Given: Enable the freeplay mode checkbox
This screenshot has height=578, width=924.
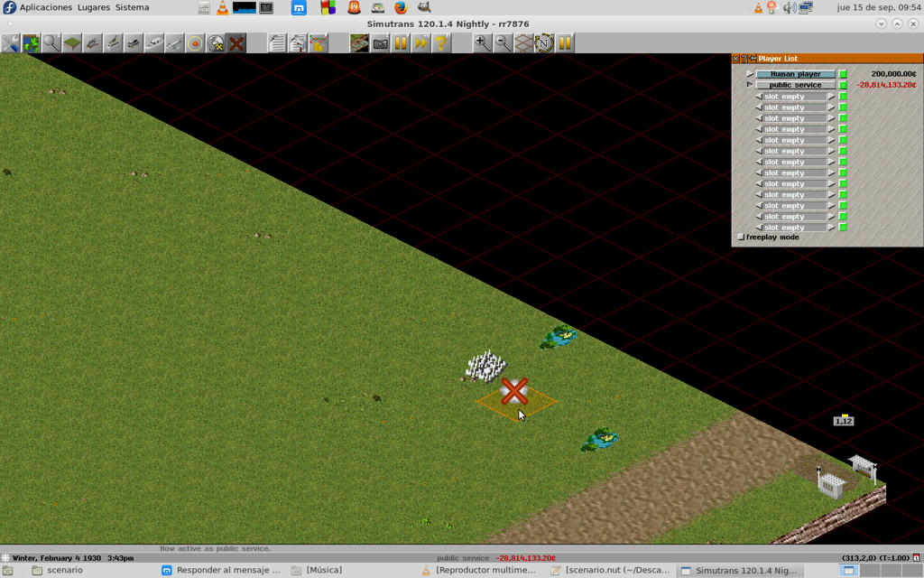Looking at the screenshot, I should 741,238.
